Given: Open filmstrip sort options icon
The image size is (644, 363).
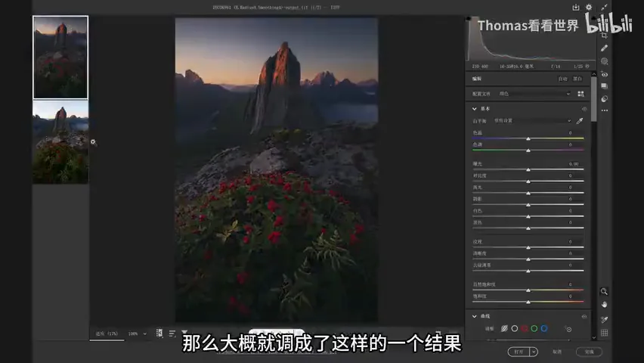Looking at the screenshot, I should tap(172, 334).
